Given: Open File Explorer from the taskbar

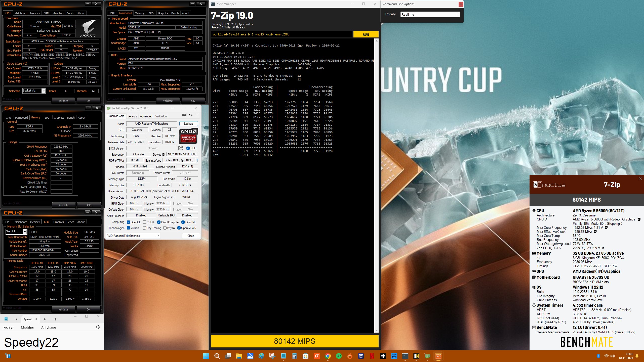Looking at the screenshot, I should pos(239,356).
